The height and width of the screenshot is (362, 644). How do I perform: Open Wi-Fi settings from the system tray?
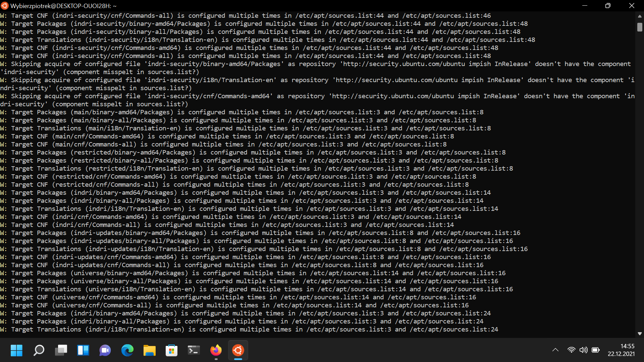572,350
